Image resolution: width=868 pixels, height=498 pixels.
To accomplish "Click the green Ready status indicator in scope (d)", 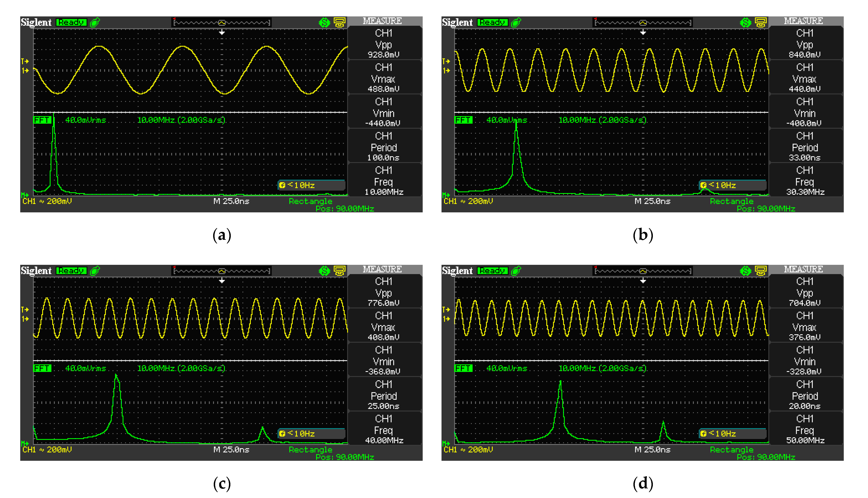I will (493, 271).
